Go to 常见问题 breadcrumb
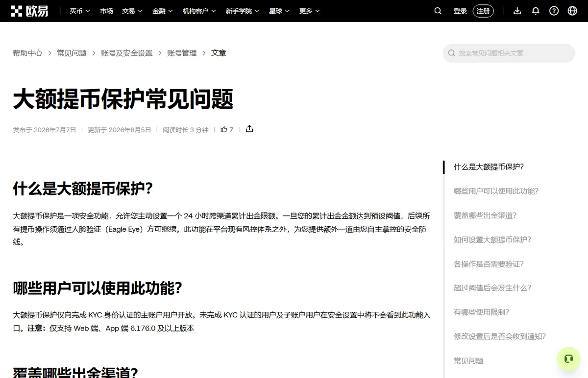 click(72, 53)
